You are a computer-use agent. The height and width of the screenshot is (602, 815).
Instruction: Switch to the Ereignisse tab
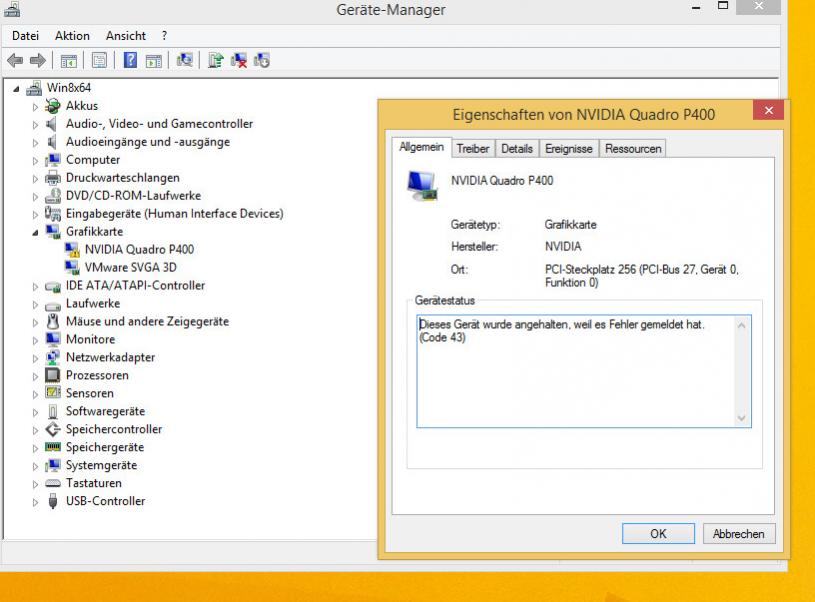point(569,149)
